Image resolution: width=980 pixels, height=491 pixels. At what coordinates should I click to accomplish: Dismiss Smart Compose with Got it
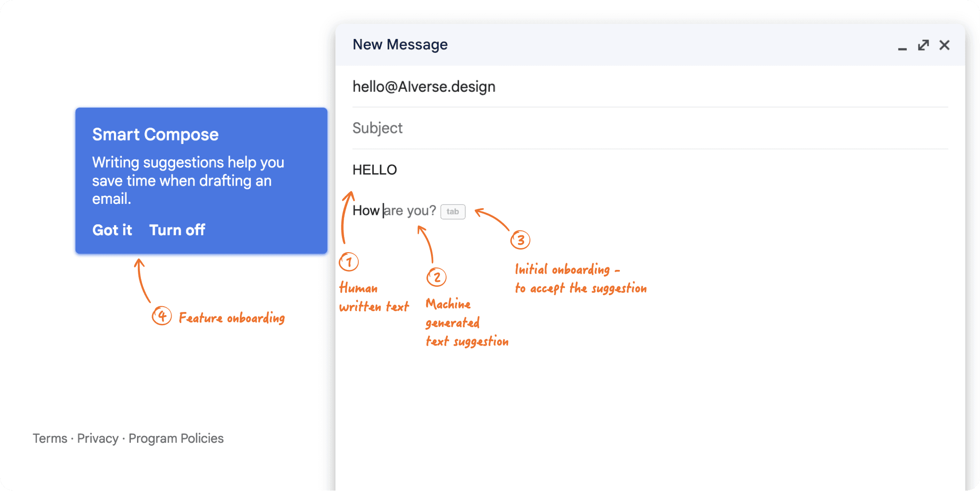point(112,230)
